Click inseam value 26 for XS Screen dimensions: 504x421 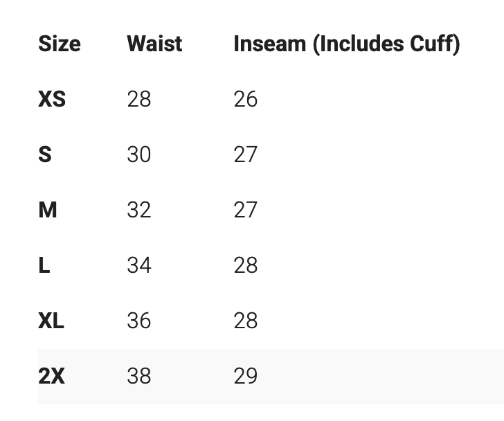tap(246, 99)
